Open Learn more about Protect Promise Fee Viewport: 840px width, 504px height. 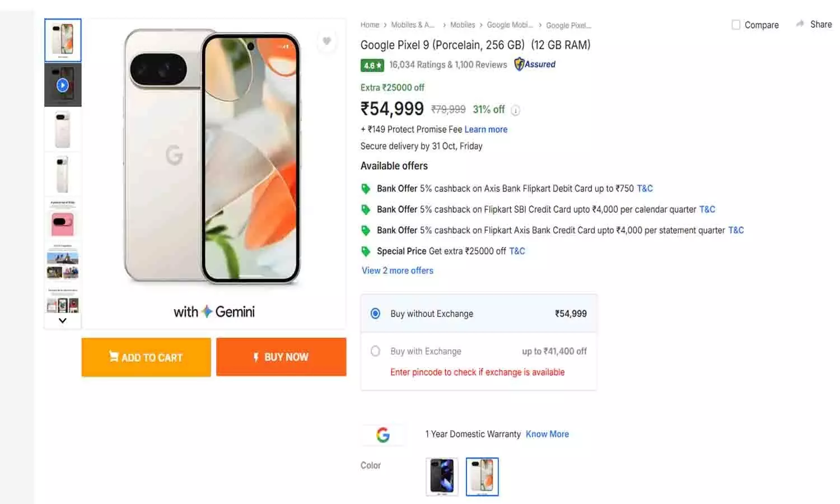pos(486,129)
